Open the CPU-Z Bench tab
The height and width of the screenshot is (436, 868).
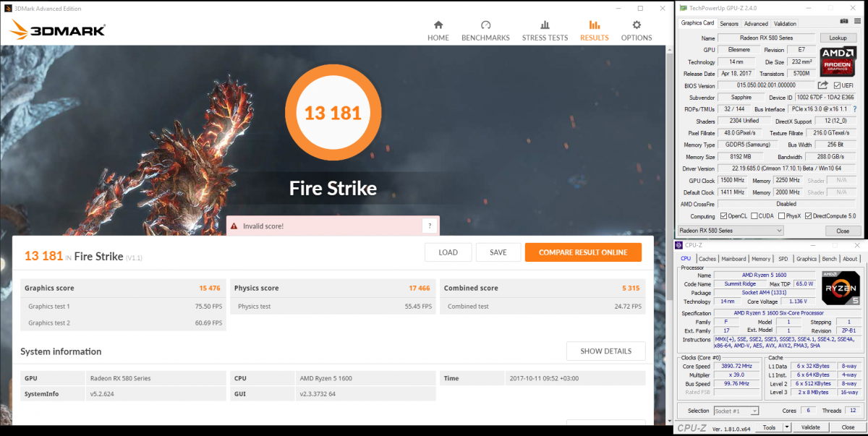point(830,258)
